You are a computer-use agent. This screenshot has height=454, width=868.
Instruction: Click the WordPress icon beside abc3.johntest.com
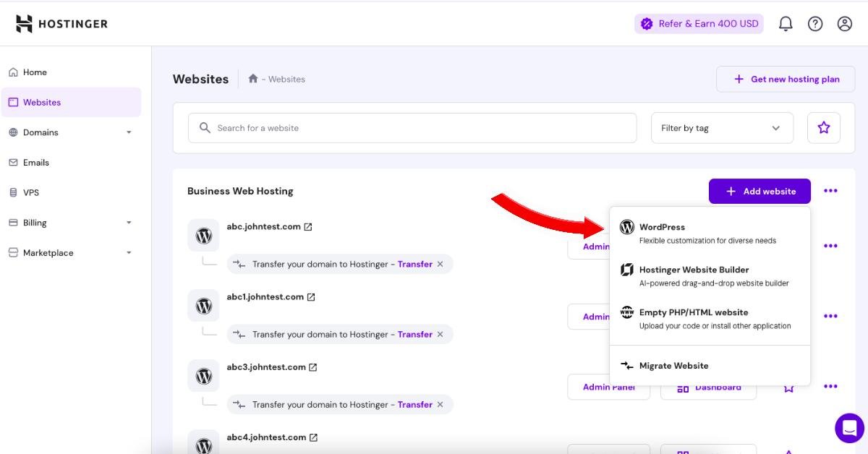tap(204, 376)
